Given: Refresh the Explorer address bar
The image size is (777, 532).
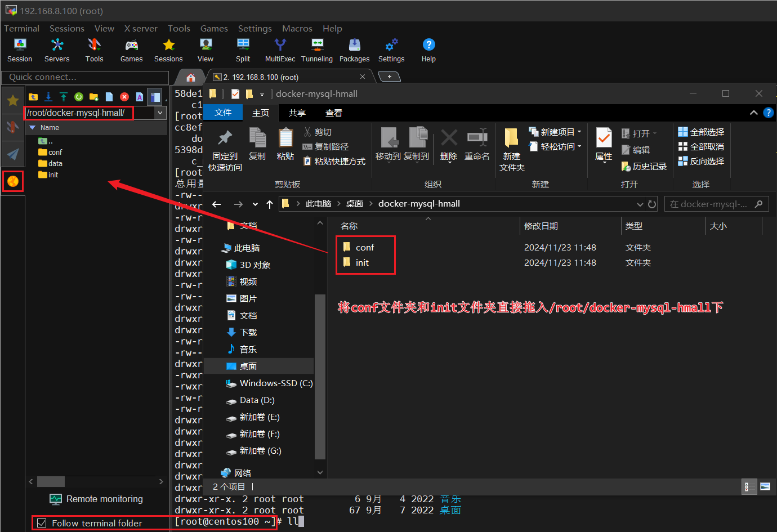Looking at the screenshot, I should (652, 204).
